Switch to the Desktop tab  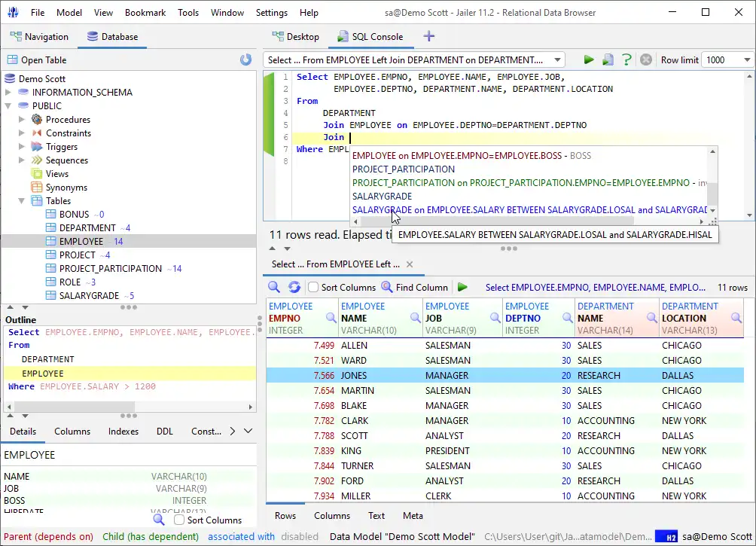point(295,37)
